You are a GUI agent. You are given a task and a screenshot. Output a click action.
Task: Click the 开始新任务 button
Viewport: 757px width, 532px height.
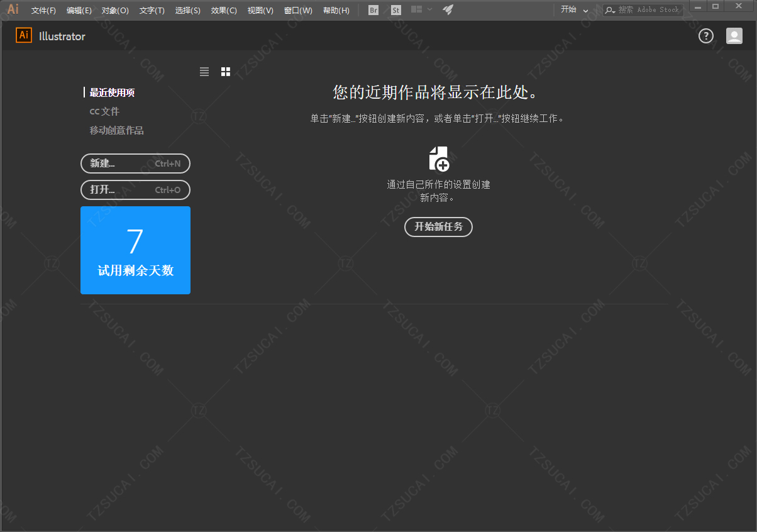(438, 226)
